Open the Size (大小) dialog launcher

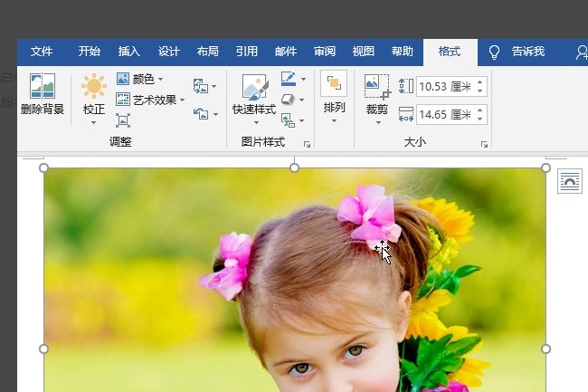click(484, 145)
